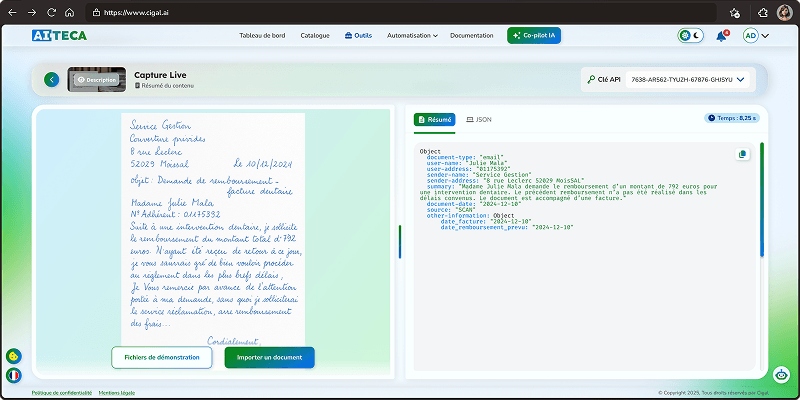Viewport: 800px width, 400px height.
Task: Click the panel divider handle
Action: pyautogui.click(x=400, y=241)
